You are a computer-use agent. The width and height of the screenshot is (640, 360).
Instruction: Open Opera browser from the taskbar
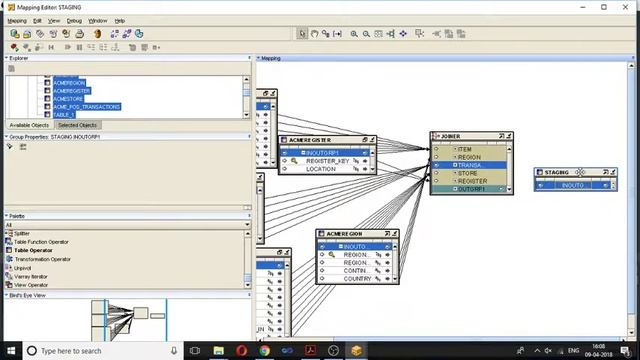pyautogui.click(x=242, y=351)
